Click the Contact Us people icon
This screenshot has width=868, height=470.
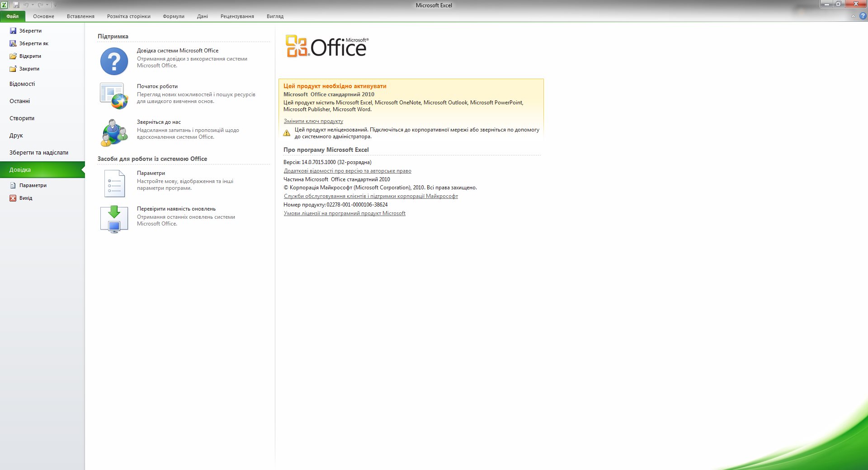tap(114, 132)
